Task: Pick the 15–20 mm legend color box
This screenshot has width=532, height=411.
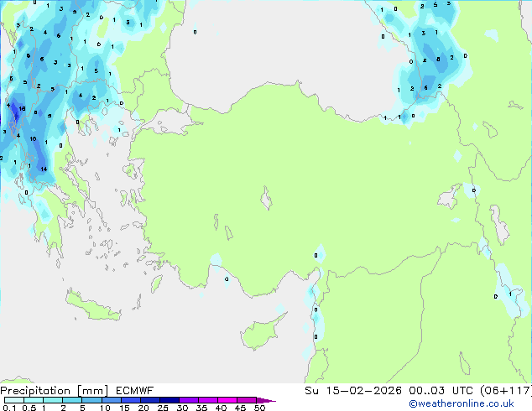Action: [130, 400]
